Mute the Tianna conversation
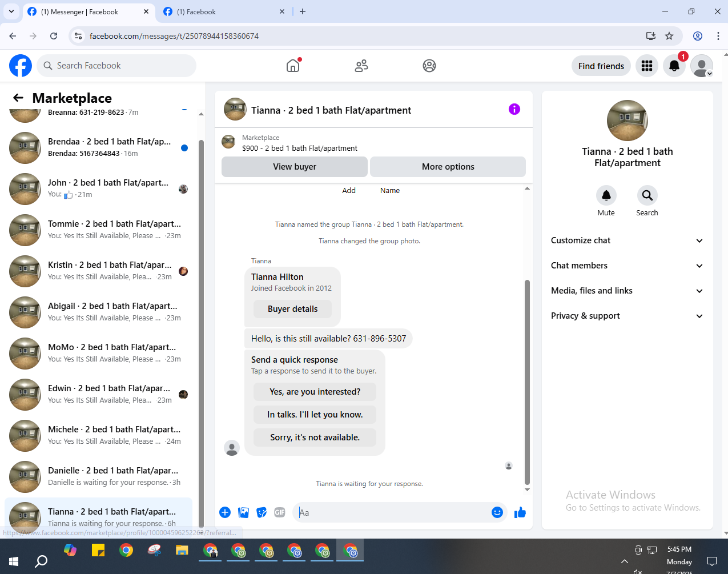The image size is (728, 574). tap(606, 195)
